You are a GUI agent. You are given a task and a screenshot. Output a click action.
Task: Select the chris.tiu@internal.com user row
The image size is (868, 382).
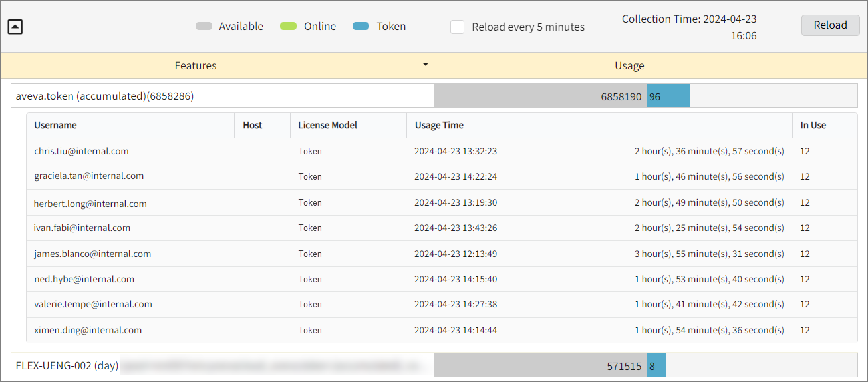coord(81,151)
